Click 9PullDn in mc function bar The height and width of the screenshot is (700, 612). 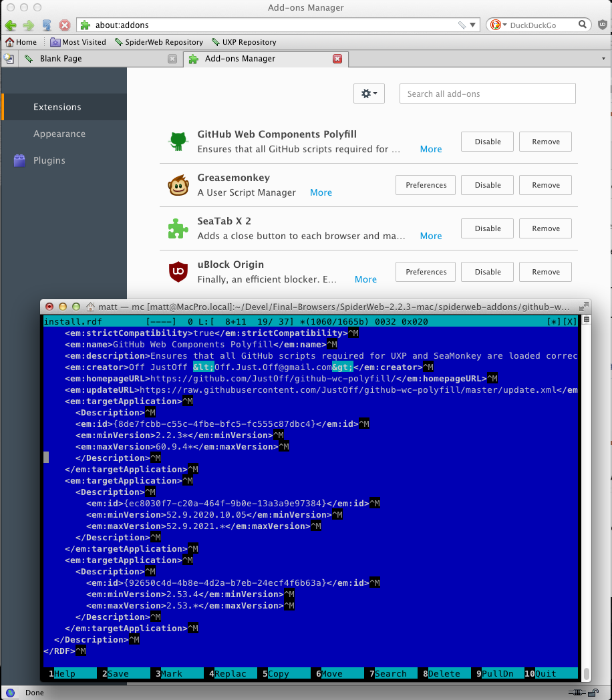497,673
